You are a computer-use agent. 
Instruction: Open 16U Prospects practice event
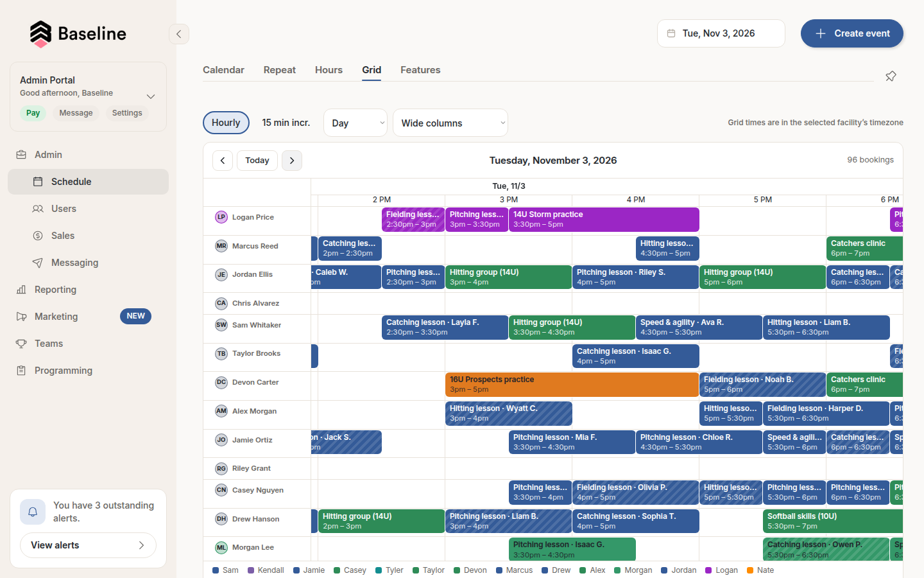click(572, 385)
